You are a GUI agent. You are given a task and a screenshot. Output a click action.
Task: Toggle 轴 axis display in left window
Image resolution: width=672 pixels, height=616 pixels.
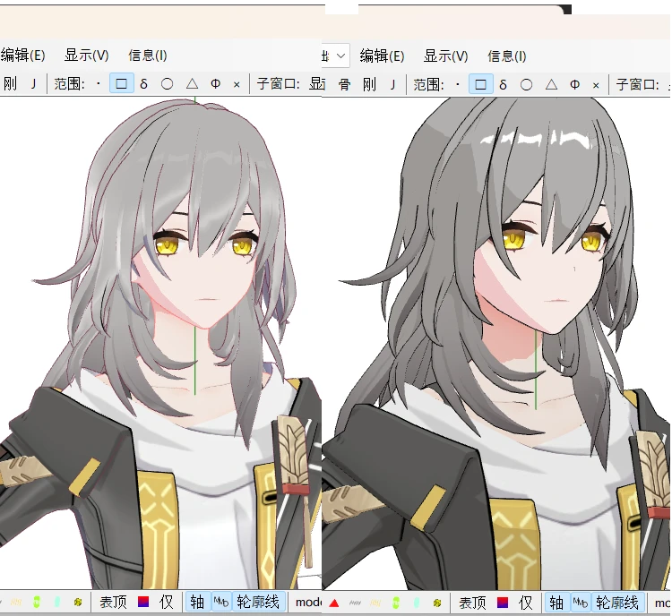point(197,602)
